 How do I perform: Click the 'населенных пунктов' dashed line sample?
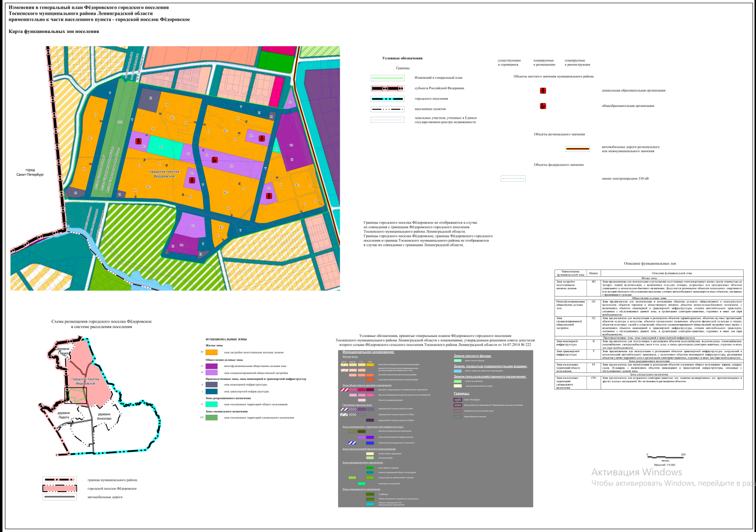click(387, 109)
